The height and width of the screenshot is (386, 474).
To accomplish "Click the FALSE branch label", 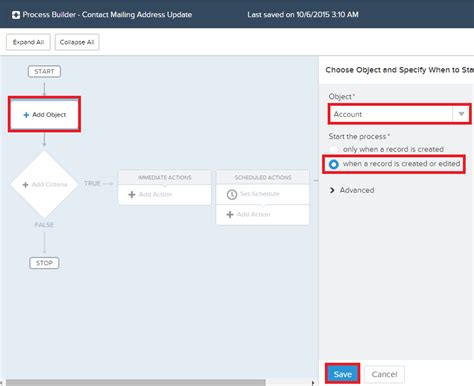I will tap(44, 225).
